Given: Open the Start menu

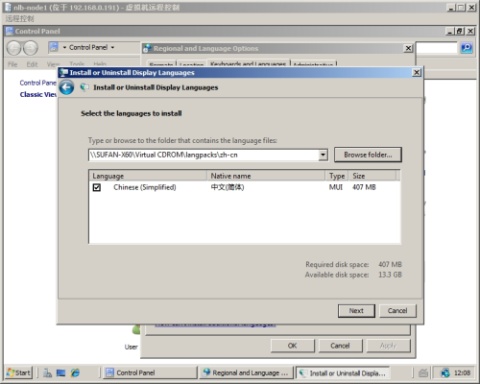Looking at the screenshot, I should click(19, 372).
